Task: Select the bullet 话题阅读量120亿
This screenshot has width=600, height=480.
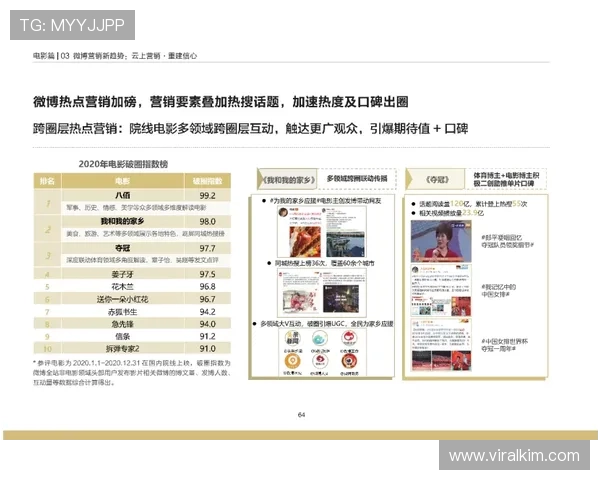Action: click(473, 204)
